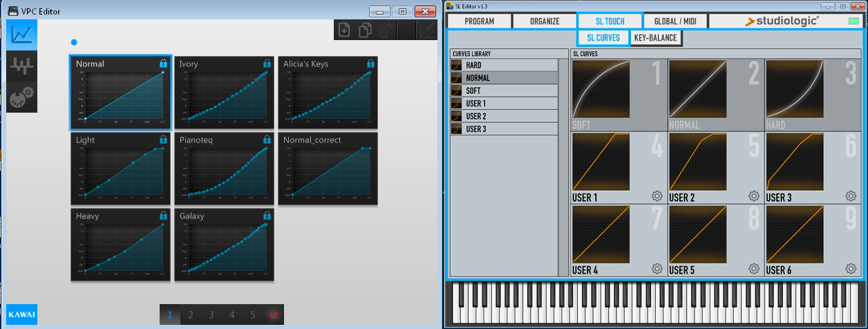868x329 pixels.
Task: Switch to the PROGRAM tab in SL Editor
Action: (479, 21)
